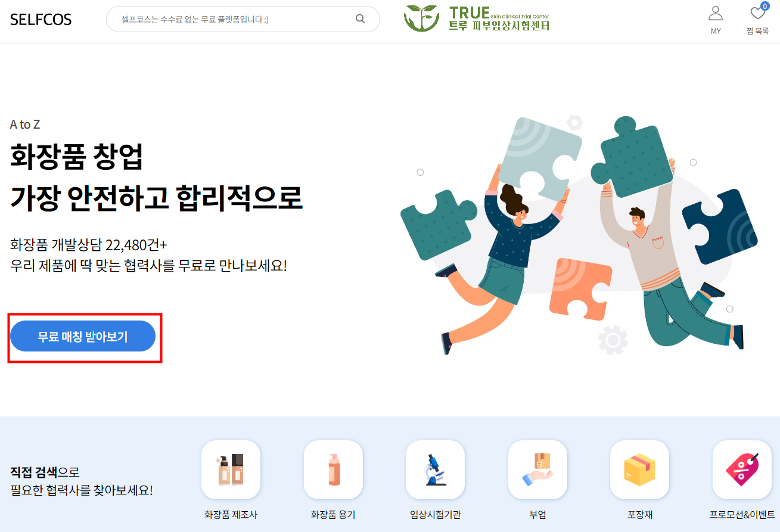
Task: Select the 화장품 용기 bottle icon
Action: [x=333, y=469]
